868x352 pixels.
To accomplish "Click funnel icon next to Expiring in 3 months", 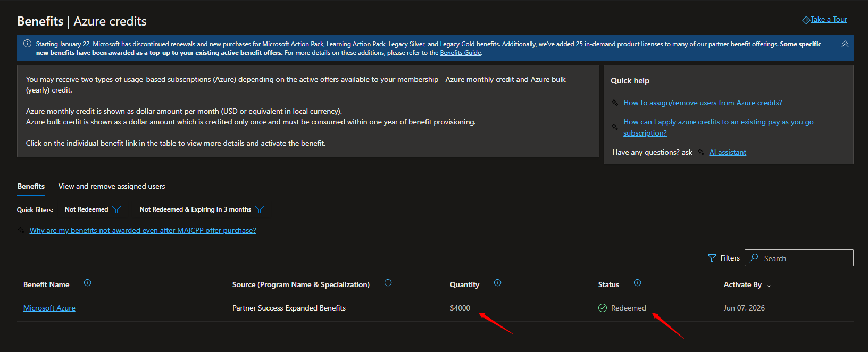I will pyautogui.click(x=260, y=209).
